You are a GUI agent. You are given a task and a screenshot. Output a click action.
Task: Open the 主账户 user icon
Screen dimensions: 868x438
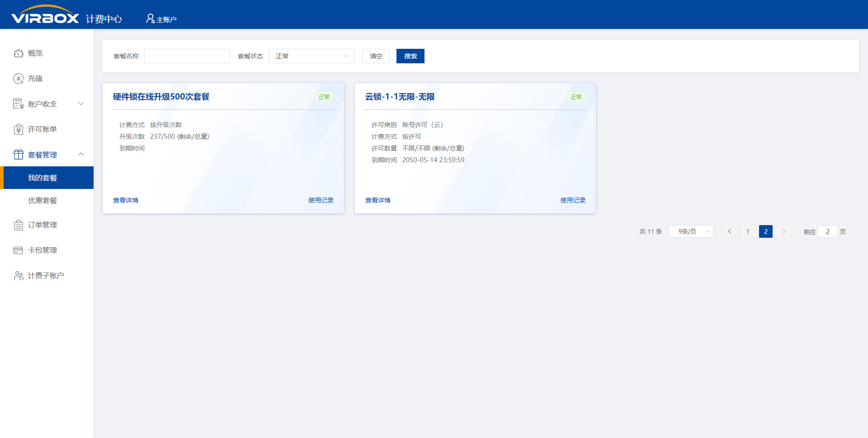(x=150, y=19)
